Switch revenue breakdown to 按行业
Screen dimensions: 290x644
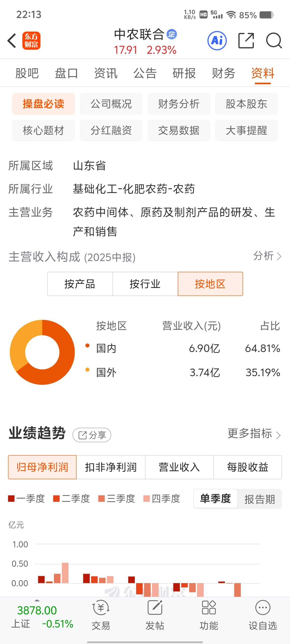(145, 284)
